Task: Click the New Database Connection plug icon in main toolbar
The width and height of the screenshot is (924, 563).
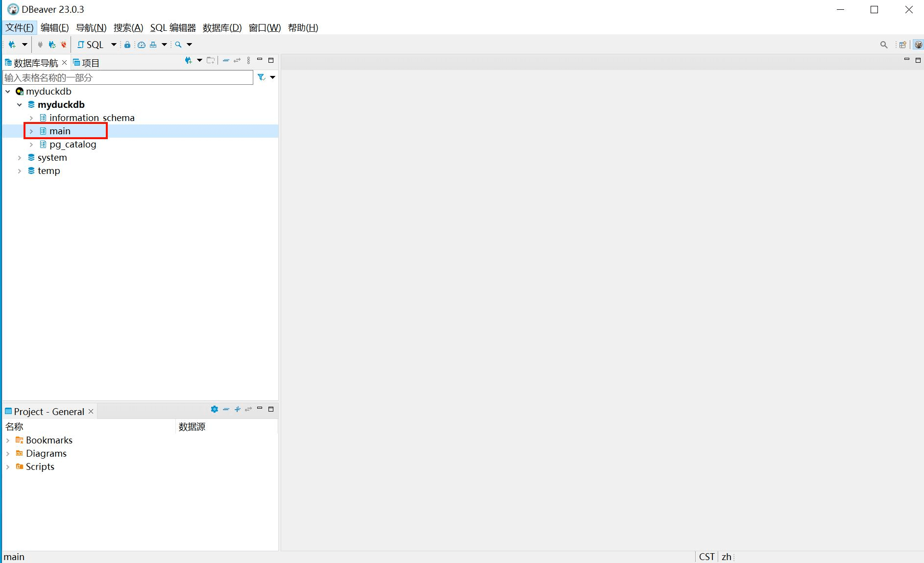Action: (12, 45)
